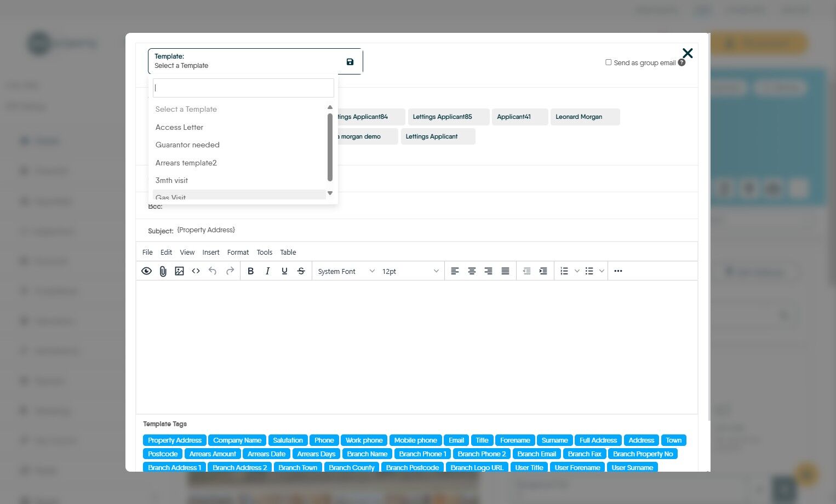Open the System Font family dropdown

(x=346, y=271)
